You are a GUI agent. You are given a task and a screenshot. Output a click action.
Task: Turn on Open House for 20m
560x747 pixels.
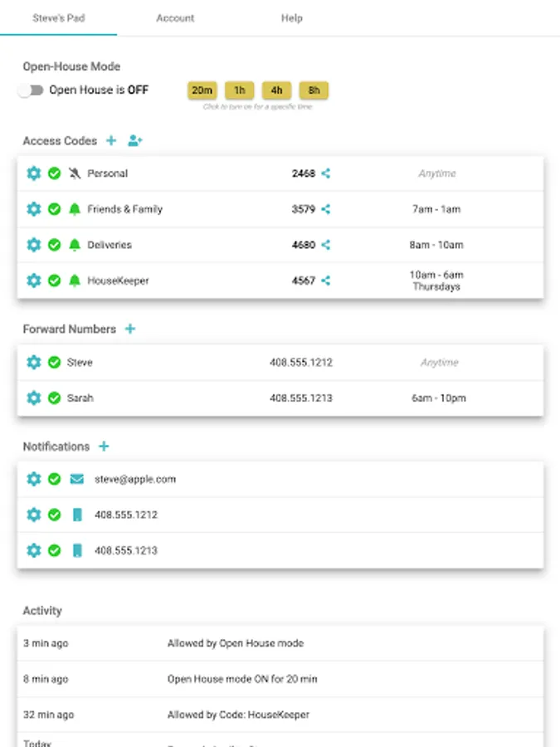tap(202, 90)
